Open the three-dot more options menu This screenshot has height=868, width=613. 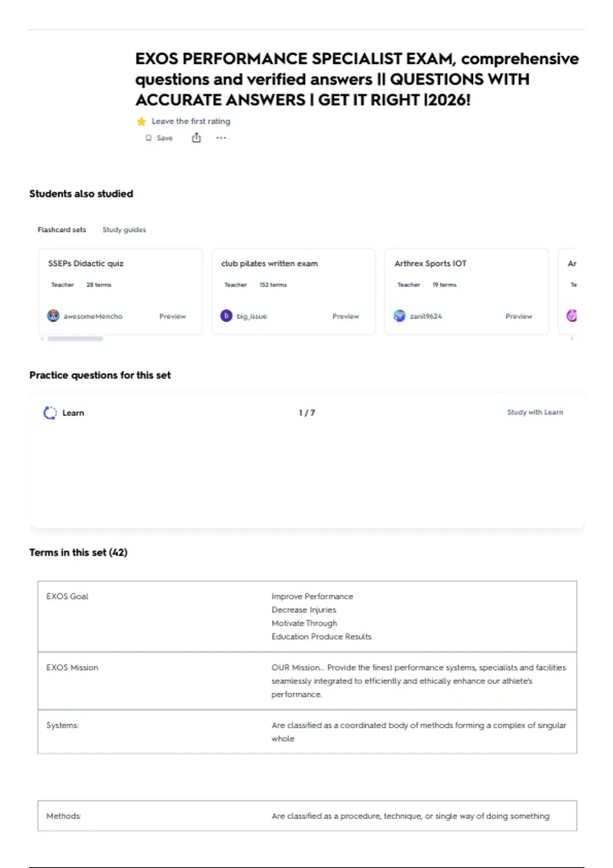(221, 138)
